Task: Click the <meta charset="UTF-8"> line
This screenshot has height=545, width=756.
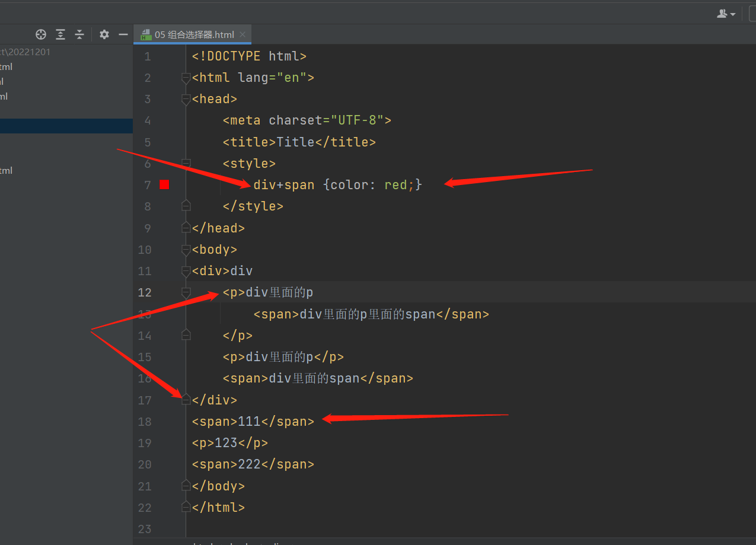Action: click(307, 120)
